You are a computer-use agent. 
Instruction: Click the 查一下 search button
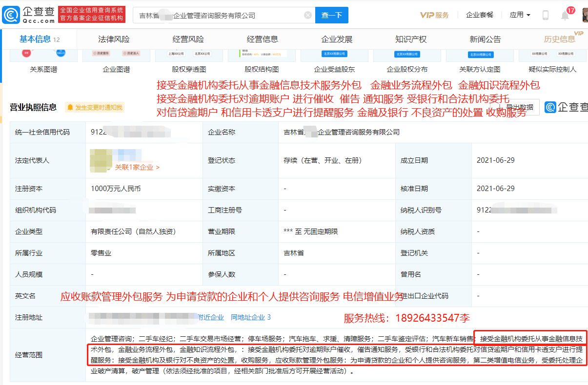(x=331, y=15)
